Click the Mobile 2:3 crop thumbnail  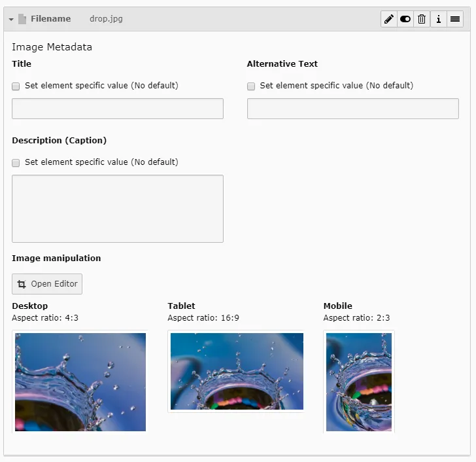coord(359,382)
